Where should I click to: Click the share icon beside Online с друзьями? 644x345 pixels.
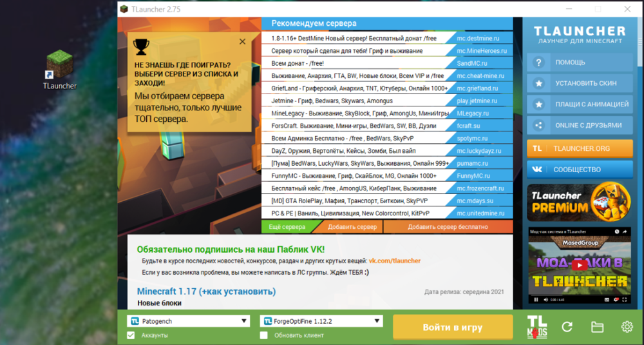tap(538, 125)
